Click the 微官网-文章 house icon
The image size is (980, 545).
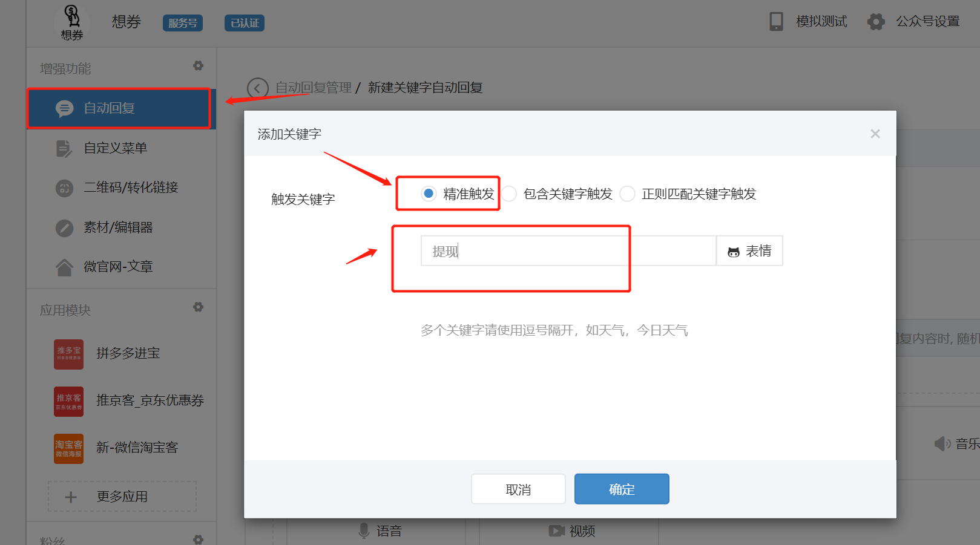[x=64, y=267]
